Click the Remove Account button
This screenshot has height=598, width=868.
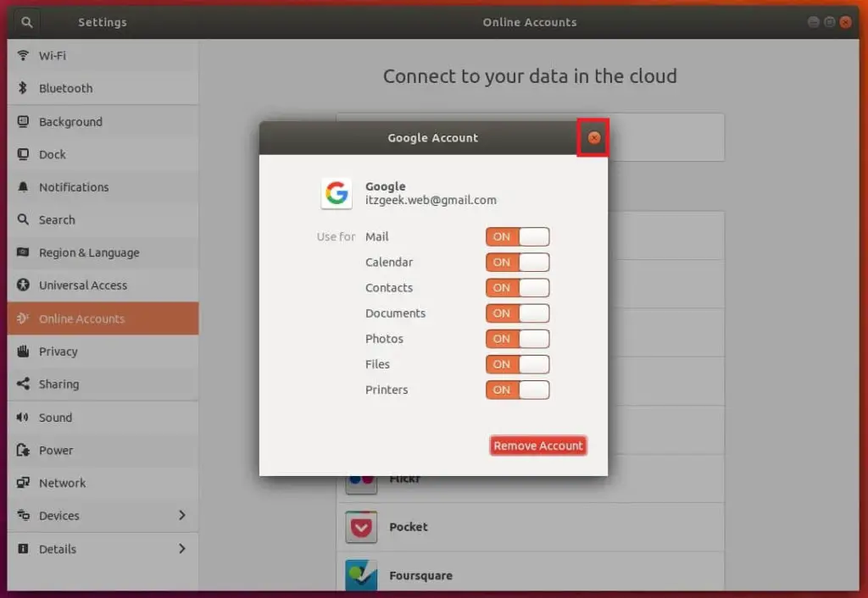point(538,446)
